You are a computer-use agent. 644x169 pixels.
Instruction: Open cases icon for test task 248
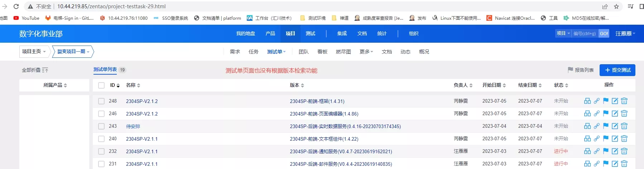[x=587, y=101]
